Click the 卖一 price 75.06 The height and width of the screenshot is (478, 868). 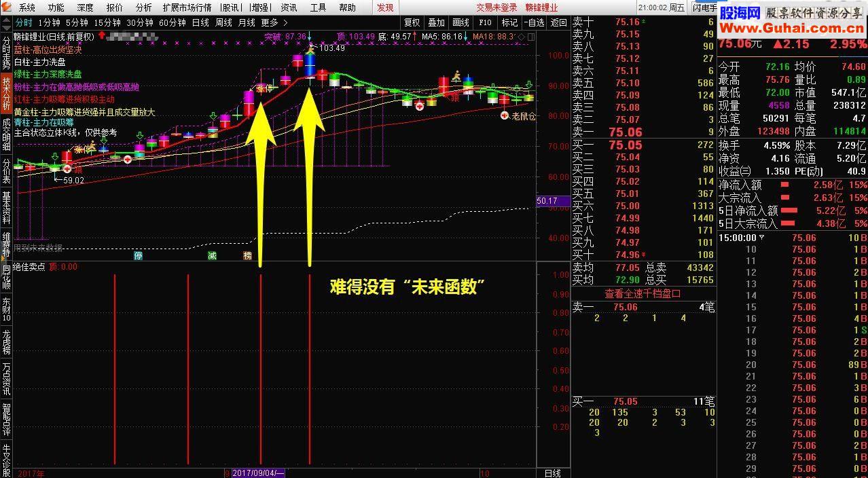626,132
